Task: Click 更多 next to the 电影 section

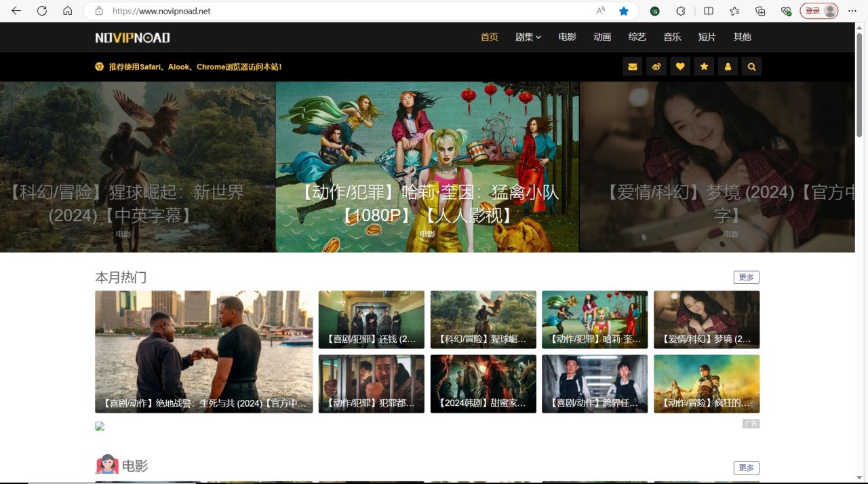Action: point(747,468)
